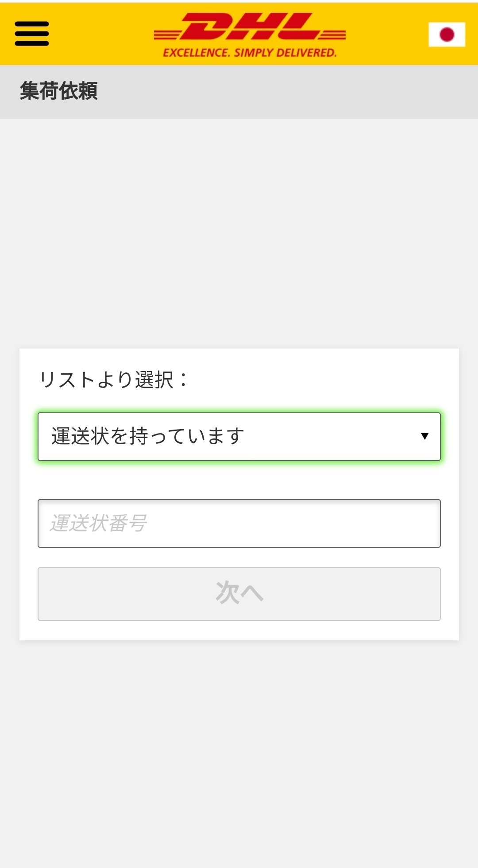Viewport: 478px width, 868px height.
Task: Click the 集荷依頼 page heading
Action: tap(58, 91)
